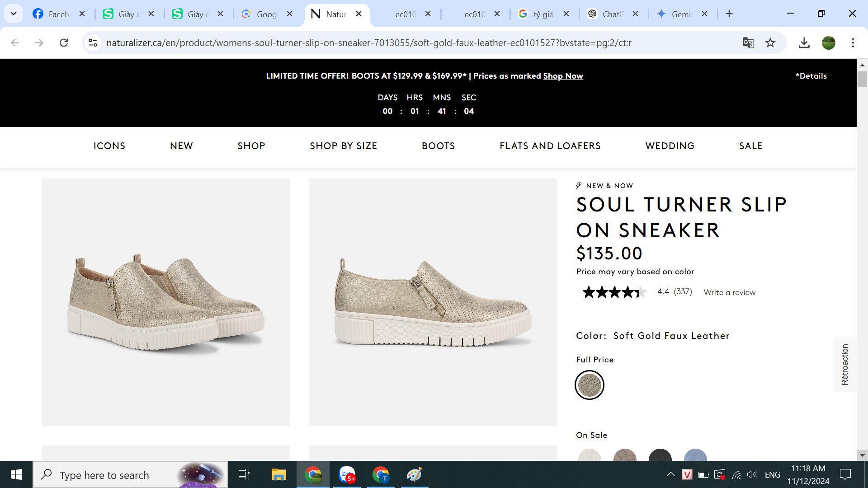The width and height of the screenshot is (868, 488).
Task: Bookmark this page with the star icon
Action: click(x=770, y=43)
